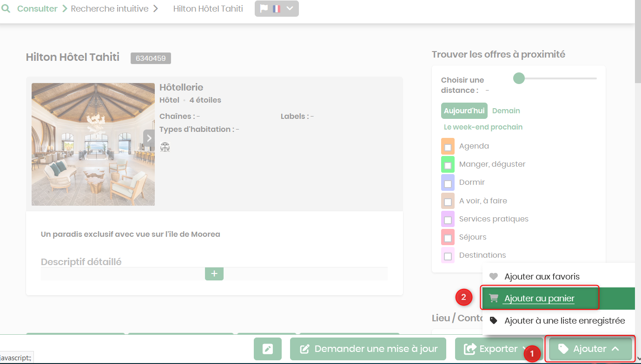Select Ajouter au panier
This screenshot has height=364, width=641.
point(559,299)
